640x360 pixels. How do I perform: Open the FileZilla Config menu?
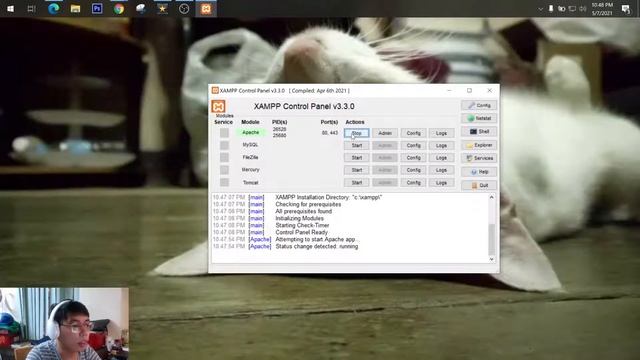click(x=413, y=158)
